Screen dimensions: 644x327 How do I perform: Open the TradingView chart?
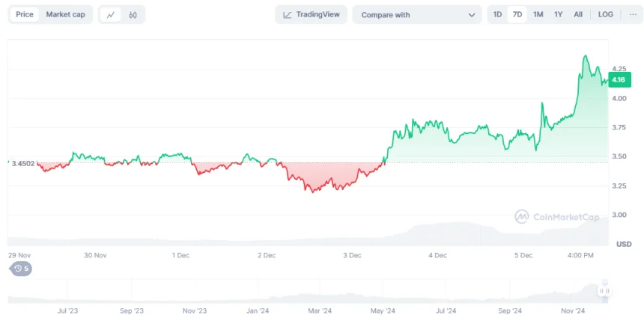click(311, 15)
